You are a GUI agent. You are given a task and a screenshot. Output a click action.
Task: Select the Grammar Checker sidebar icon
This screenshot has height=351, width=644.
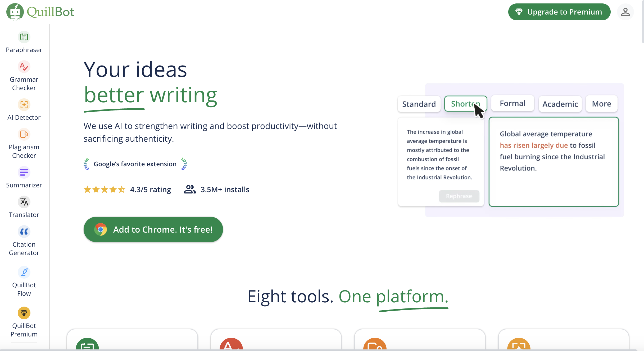click(24, 67)
